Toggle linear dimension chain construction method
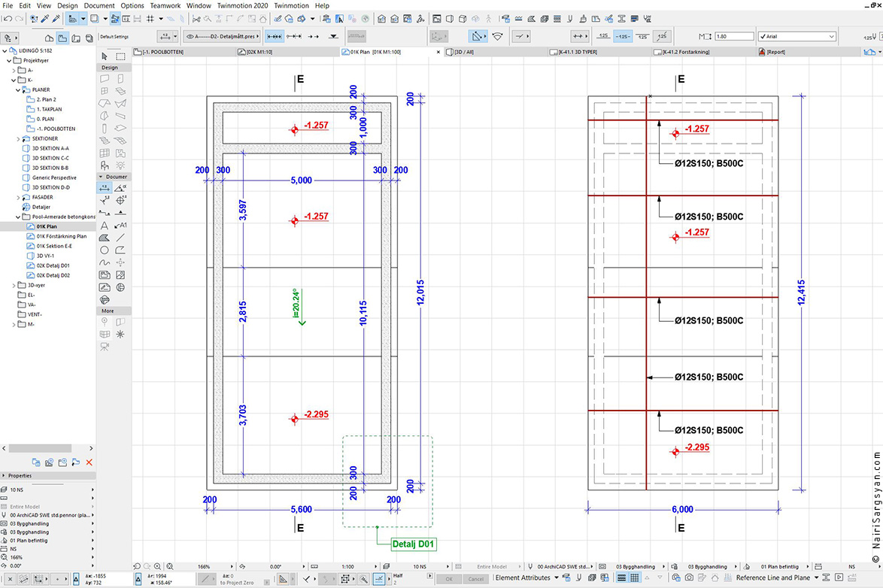This screenshot has width=883, height=588. tap(275, 37)
